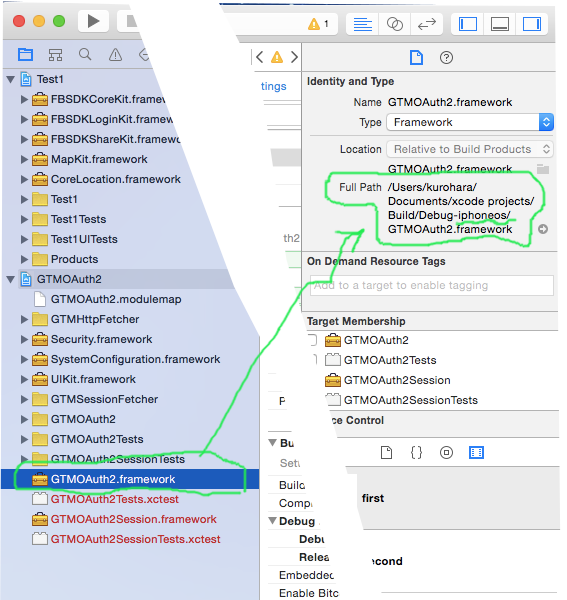This screenshot has width=567, height=600.
Task: Expand Security.framework in navigator
Action: [24, 339]
